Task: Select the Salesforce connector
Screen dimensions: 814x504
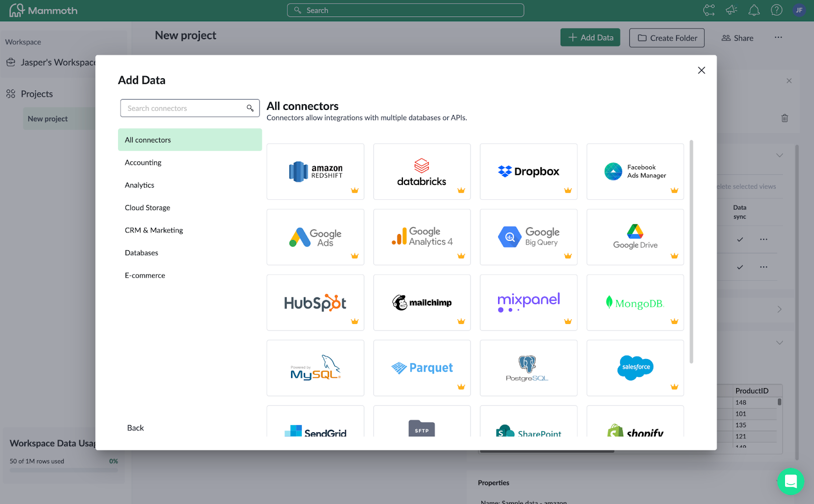Action: click(635, 368)
